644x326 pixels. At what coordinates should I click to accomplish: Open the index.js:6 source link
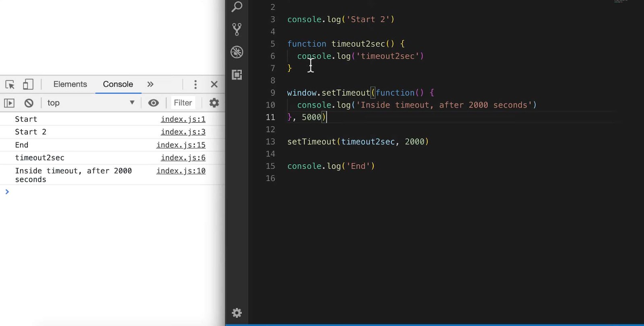click(183, 158)
